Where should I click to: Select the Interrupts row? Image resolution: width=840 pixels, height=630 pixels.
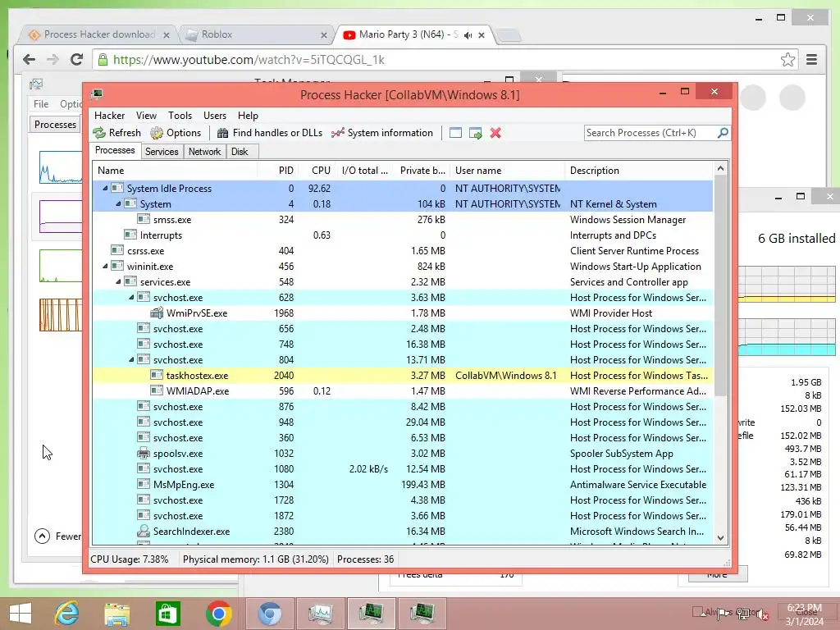pyautogui.click(x=403, y=235)
